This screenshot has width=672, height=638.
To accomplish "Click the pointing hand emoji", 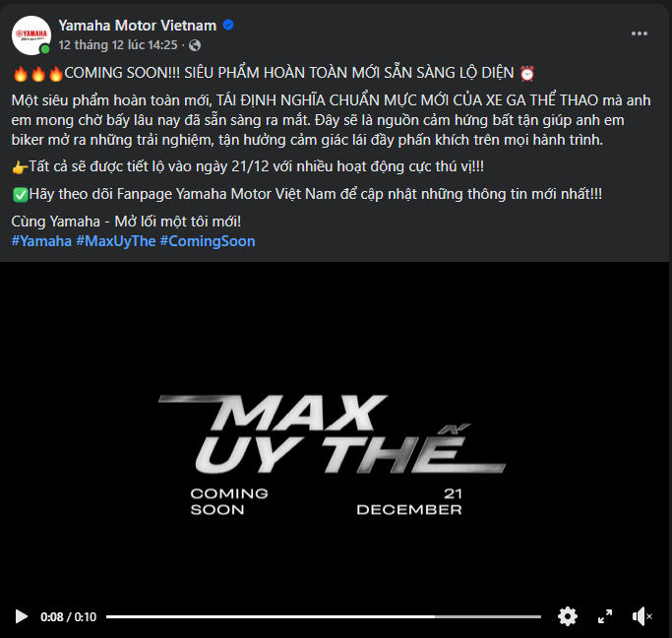I will [20, 167].
